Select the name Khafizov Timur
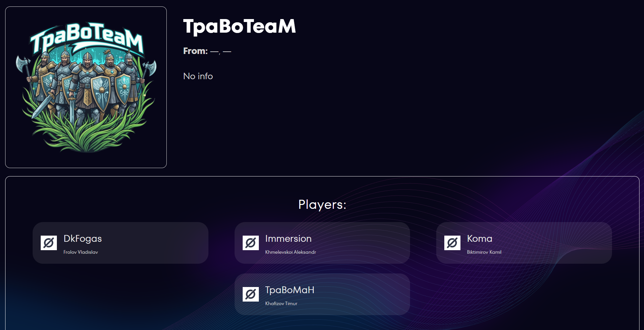Screen dimensions: 644x330 281,303
